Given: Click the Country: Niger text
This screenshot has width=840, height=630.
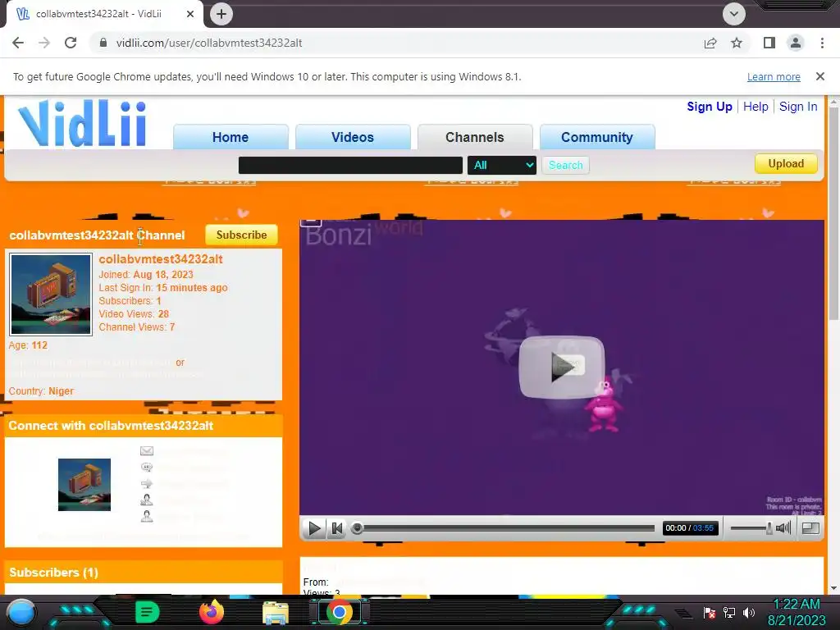Looking at the screenshot, I should tap(41, 391).
